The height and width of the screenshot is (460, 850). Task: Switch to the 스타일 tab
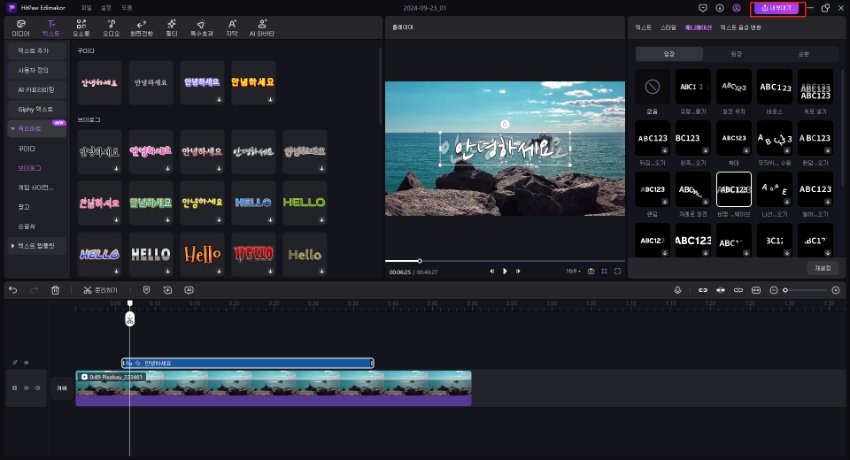(669, 27)
